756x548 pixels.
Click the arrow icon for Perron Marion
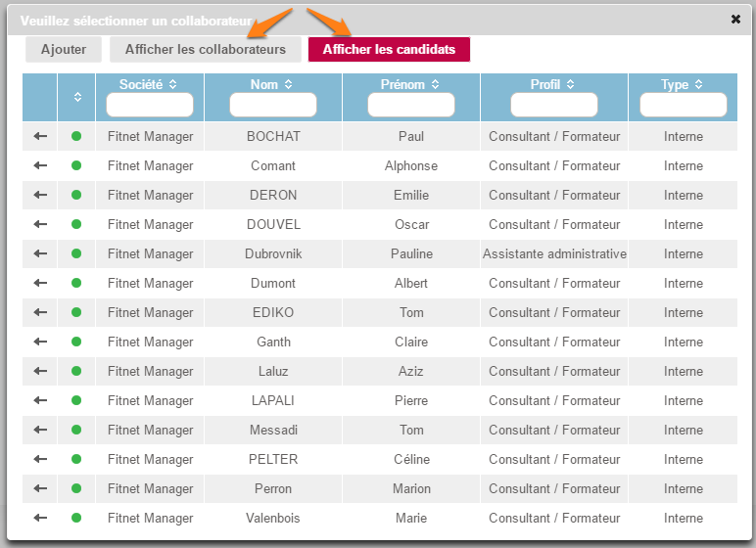pos(40,488)
